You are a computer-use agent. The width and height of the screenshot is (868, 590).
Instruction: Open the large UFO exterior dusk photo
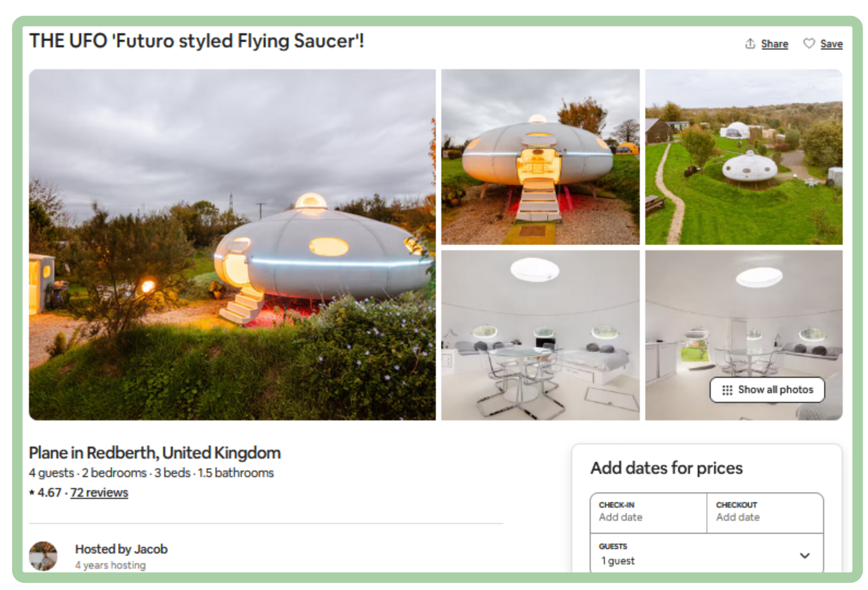[232, 245]
